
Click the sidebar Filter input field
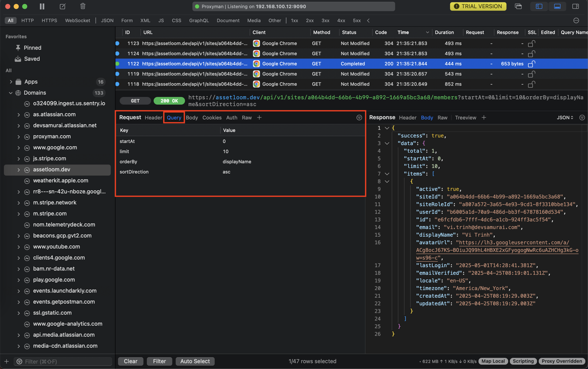(63, 361)
